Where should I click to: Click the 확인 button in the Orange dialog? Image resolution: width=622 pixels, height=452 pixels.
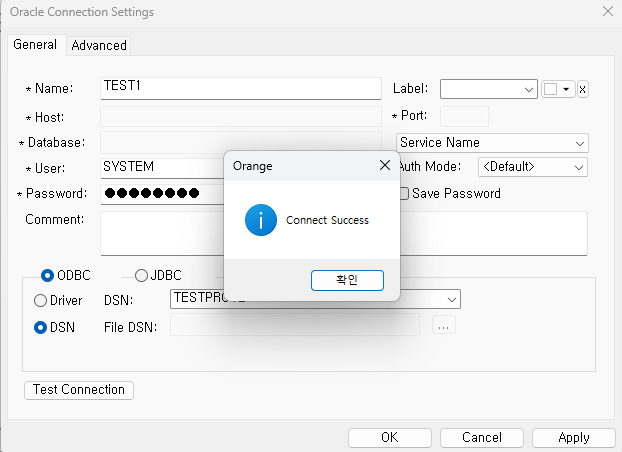click(x=346, y=280)
